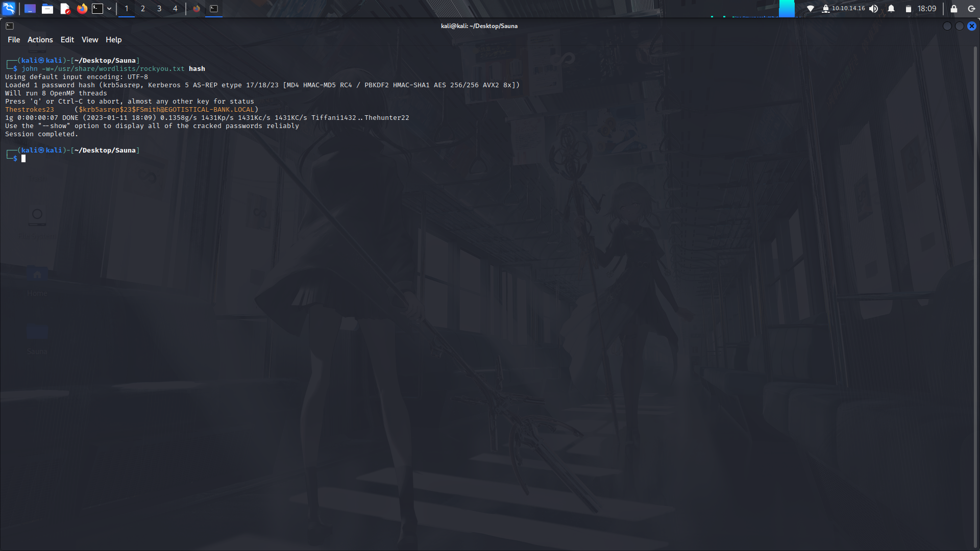The image size is (980, 551).
Task: Open the Sauna folder on the desktop
Action: pyautogui.click(x=37, y=333)
